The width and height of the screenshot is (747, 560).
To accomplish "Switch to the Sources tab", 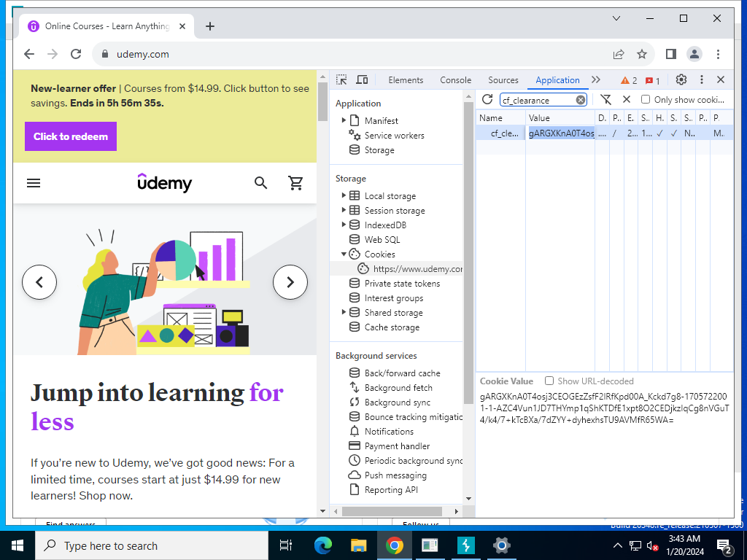I will pos(503,80).
